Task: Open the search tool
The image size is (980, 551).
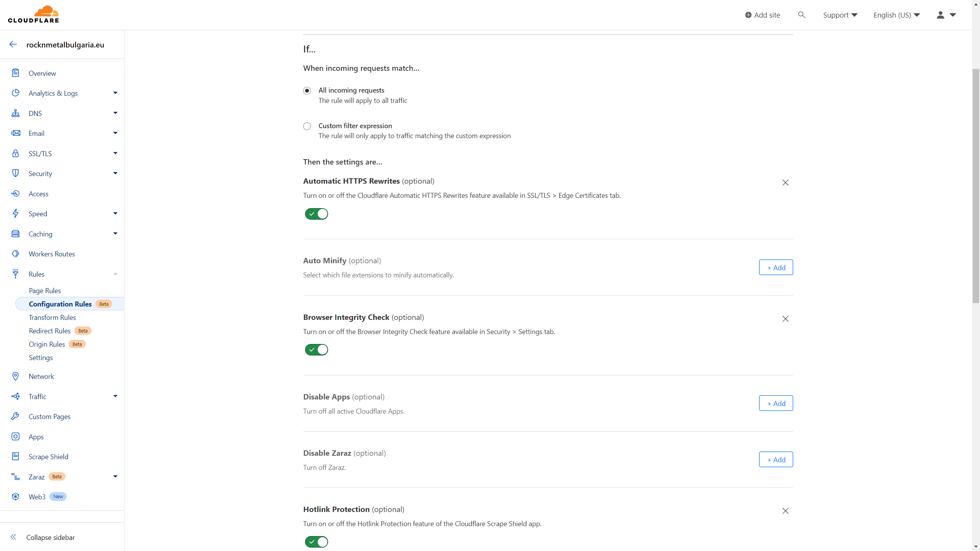Action: (801, 15)
